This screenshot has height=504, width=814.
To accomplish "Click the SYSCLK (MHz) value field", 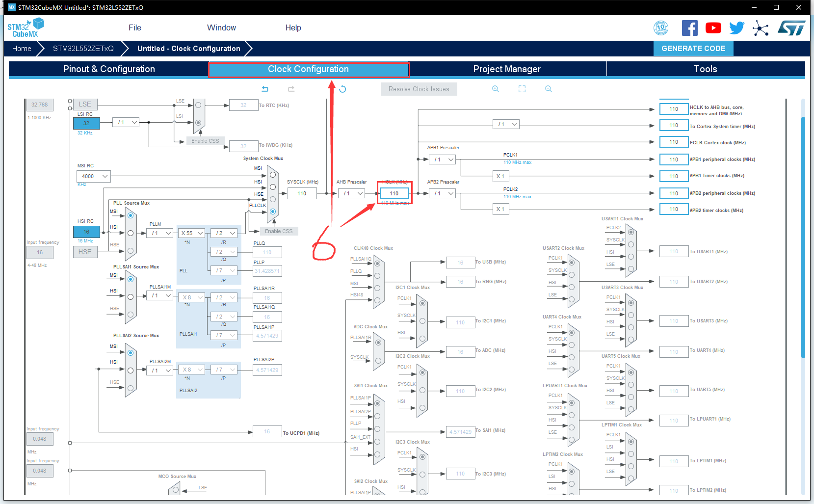I will coord(302,193).
